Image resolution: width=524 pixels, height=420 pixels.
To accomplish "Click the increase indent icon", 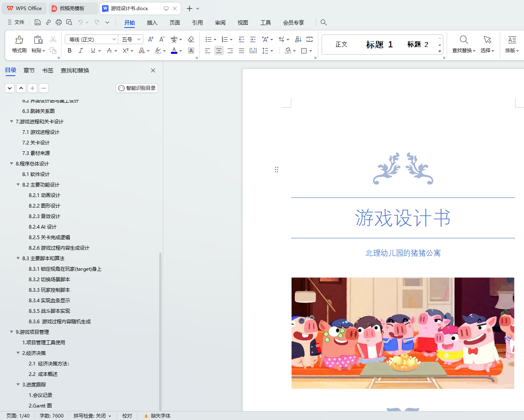I will (253, 39).
